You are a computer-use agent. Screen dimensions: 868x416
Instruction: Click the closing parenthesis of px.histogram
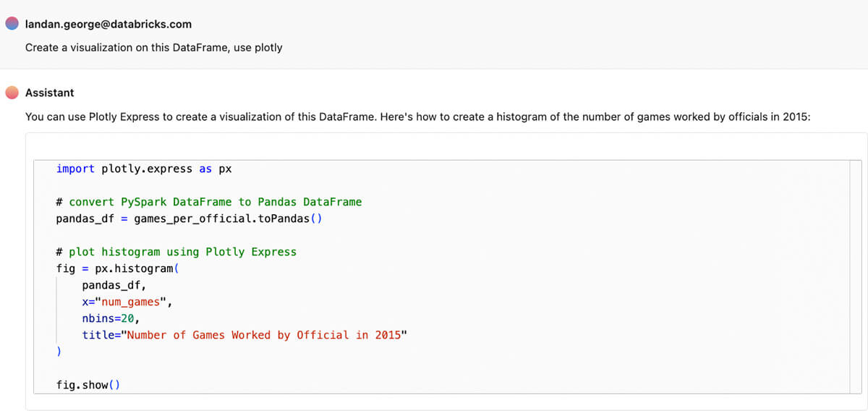pos(59,352)
